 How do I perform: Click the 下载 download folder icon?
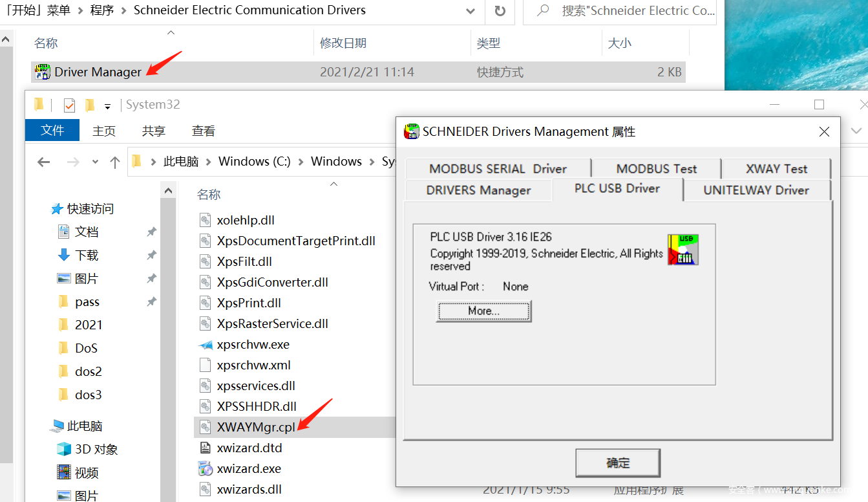pyautogui.click(x=64, y=255)
